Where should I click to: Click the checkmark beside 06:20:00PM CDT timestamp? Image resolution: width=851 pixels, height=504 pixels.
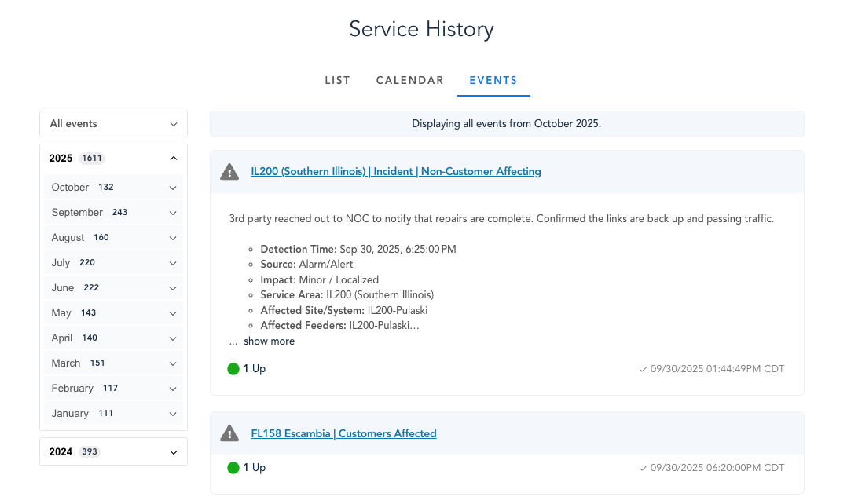[644, 468]
